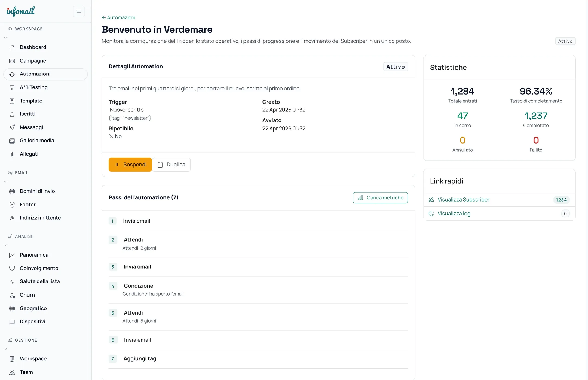Click the Domini di invio globe icon
The height and width of the screenshot is (380, 588).
coord(12,191)
